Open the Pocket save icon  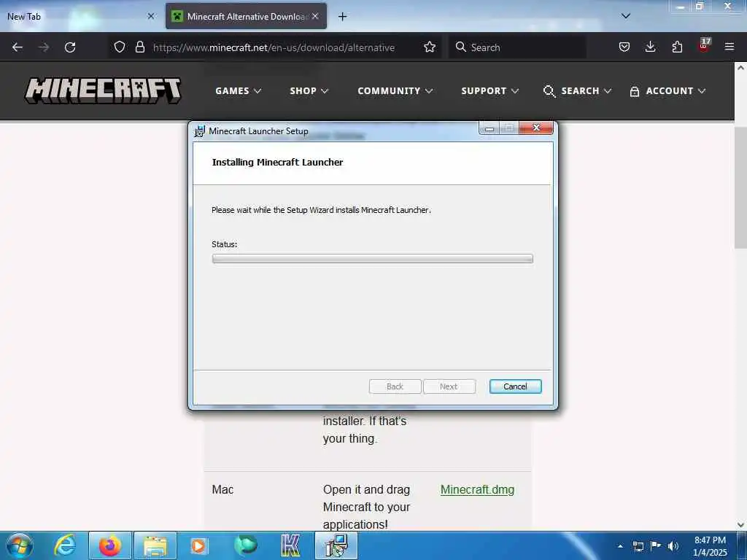click(x=624, y=47)
